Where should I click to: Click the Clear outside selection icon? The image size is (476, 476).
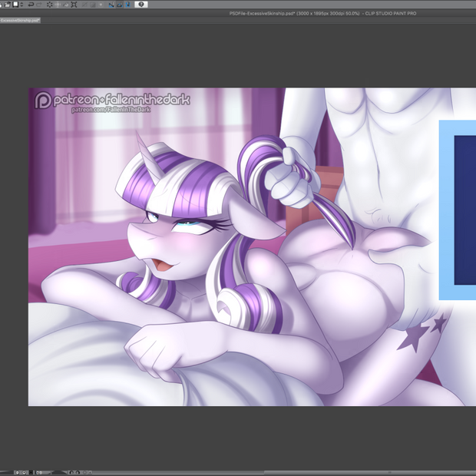click(x=58, y=5)
